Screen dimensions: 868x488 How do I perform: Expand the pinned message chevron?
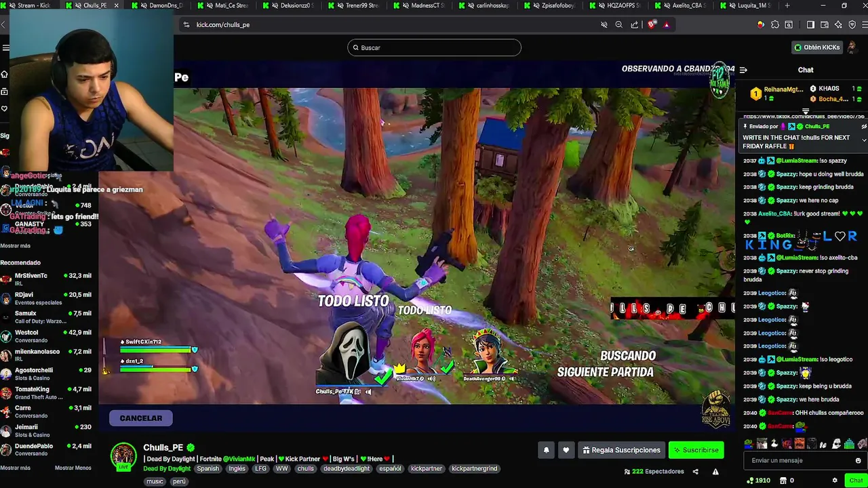(864, 140)
